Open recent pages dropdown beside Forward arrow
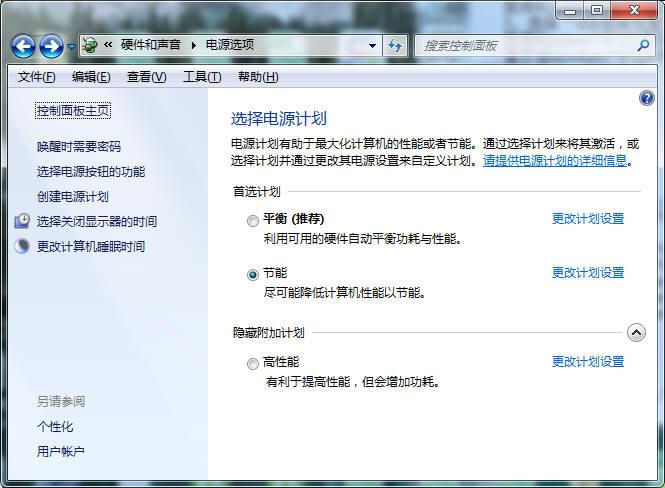Viewport: 665px width, 488px height. (71, 46)
